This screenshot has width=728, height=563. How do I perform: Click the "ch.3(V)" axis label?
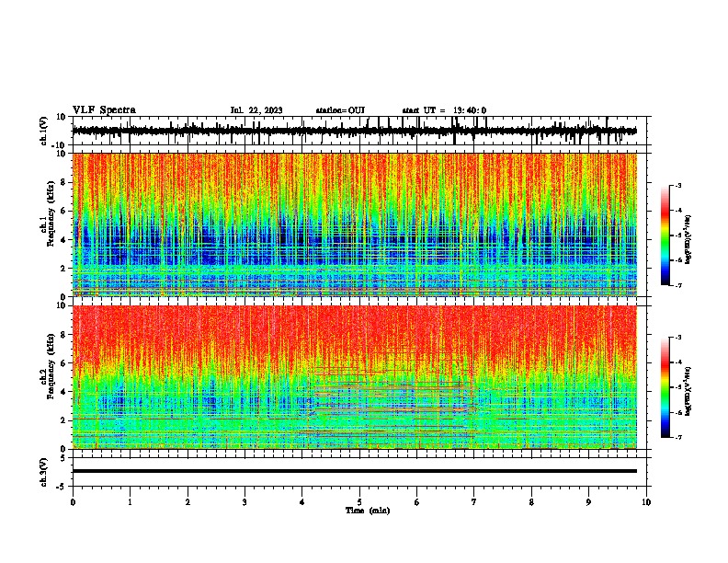point(44,472)
